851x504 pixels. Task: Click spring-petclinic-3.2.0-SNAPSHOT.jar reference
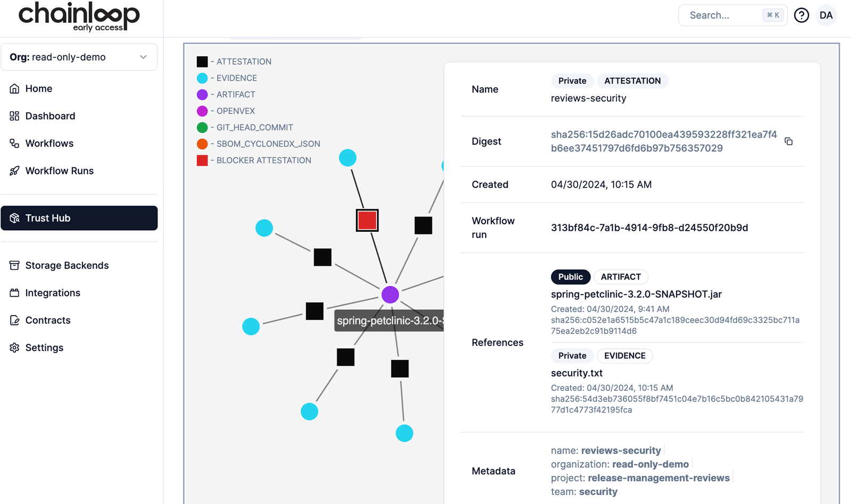[x=636, y=294]
